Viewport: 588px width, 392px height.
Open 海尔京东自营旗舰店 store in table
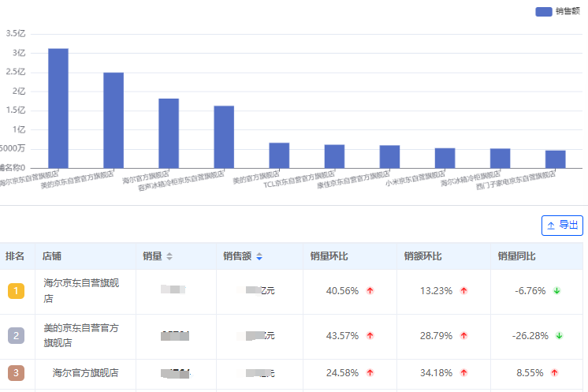point(81,290)
